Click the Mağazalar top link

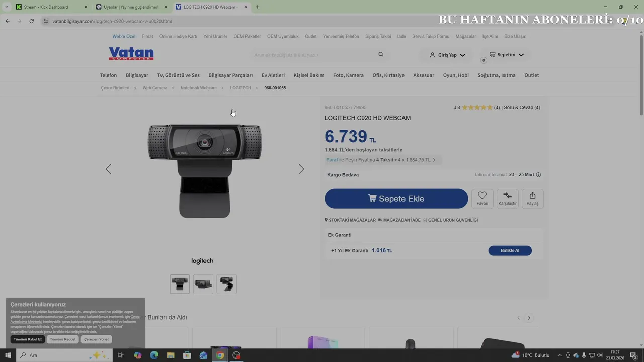coord(466,36)
